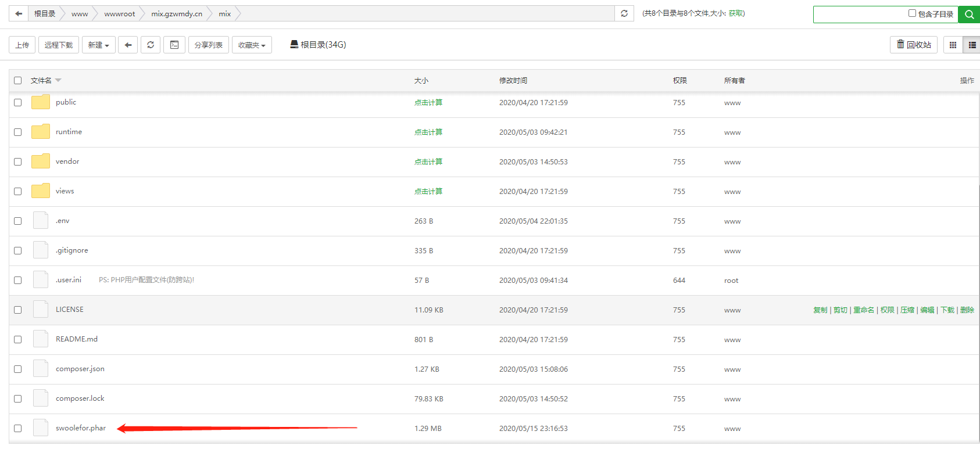
Task: Check the box for swoolefor.phar
Action: (x=18, y=428)
